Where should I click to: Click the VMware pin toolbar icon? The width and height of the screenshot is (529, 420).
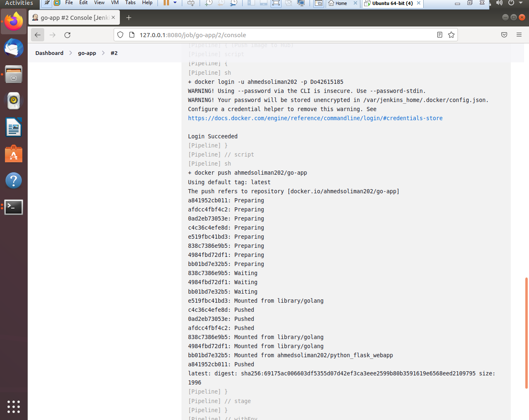(47, 3)
